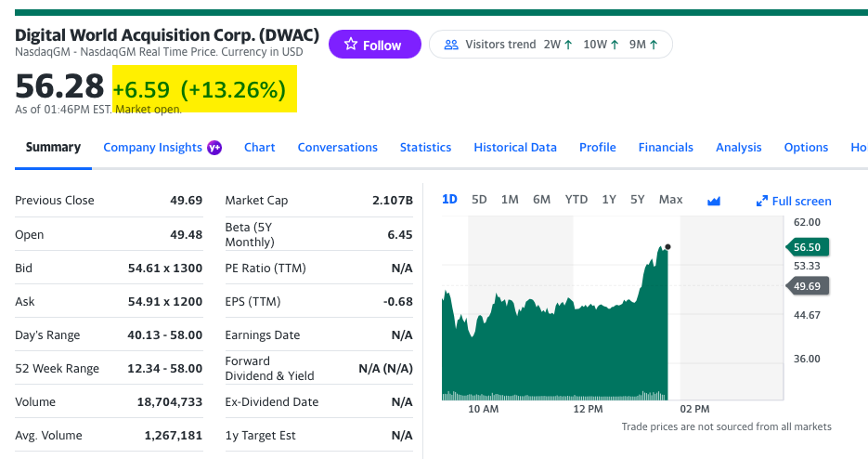This screenshot has width=868, height=459.
Task: Open the chart type area-chart icon
Action: [714, 201]
